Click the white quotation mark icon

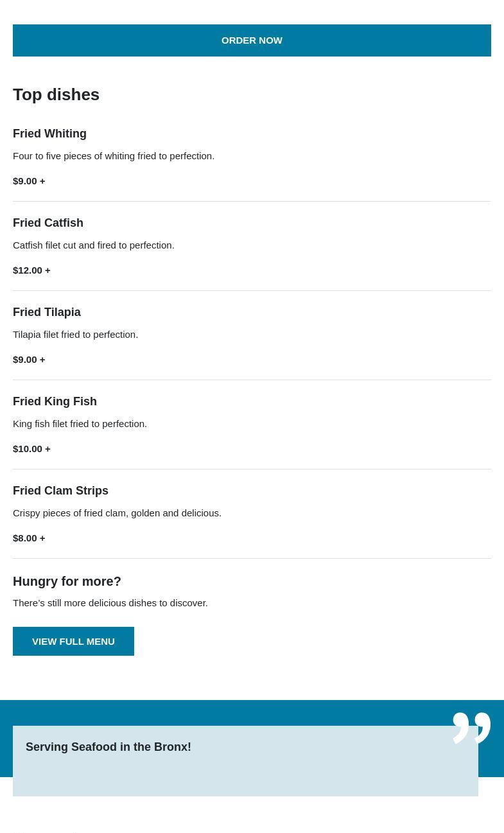(471, 727)
